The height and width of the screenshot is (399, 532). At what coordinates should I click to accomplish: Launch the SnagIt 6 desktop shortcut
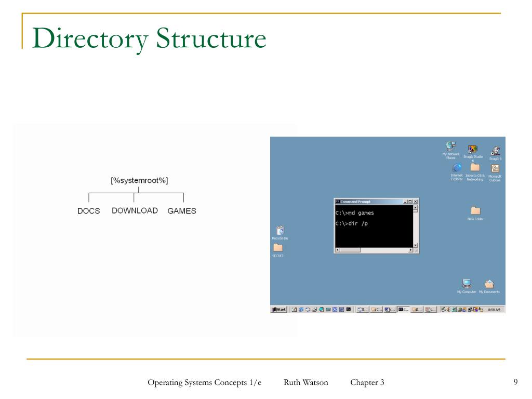pos(495,153)
